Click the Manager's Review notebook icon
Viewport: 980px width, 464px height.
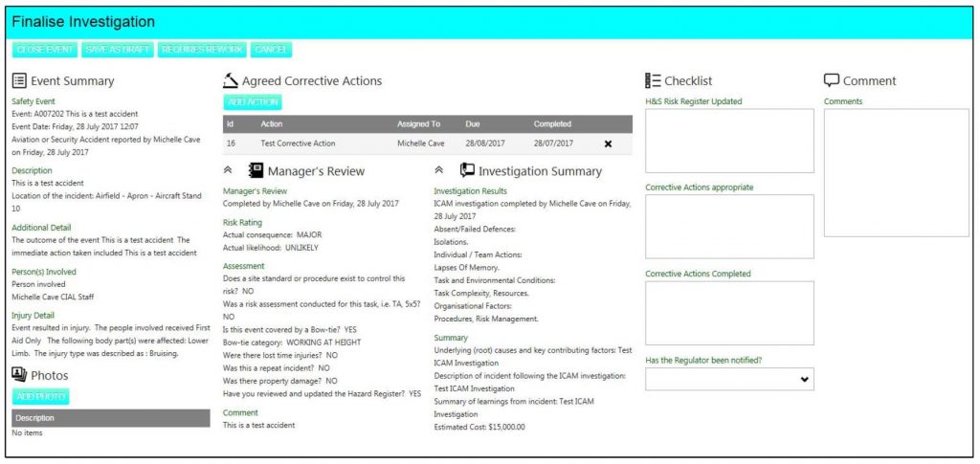tap(256, 170)
